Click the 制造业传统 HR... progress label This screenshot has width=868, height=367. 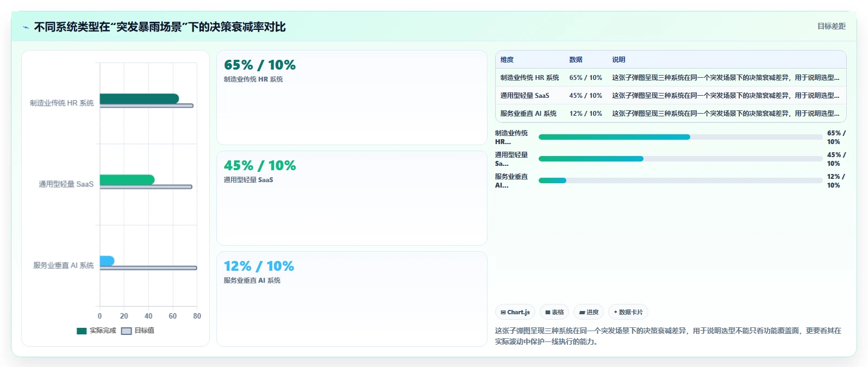(511, 137)
